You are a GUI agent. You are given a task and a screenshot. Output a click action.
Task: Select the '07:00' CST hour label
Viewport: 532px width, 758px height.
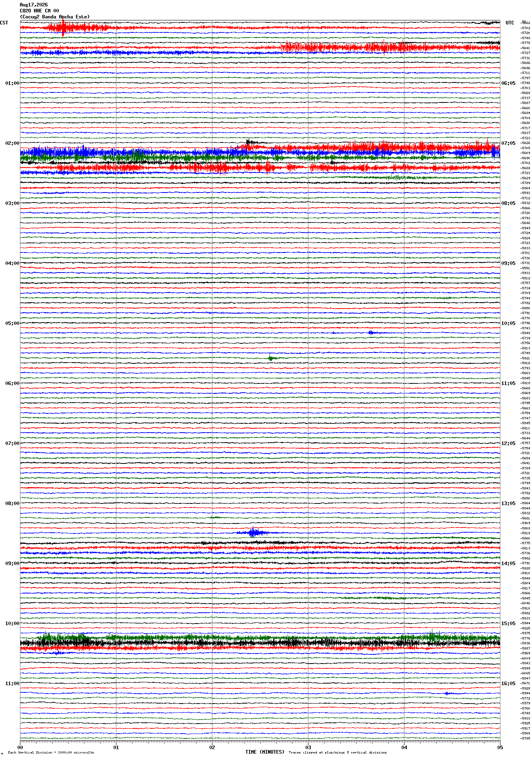[12, 443]
